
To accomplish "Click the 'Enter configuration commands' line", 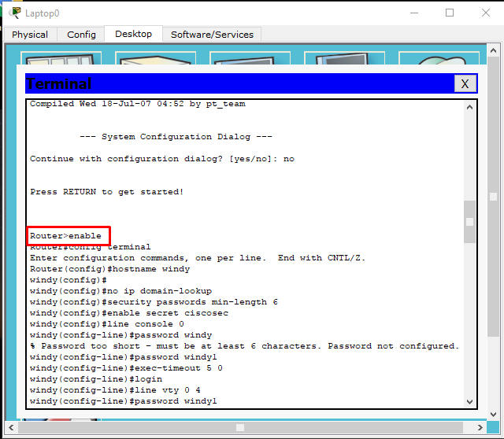I will click(x=198, y=258).
